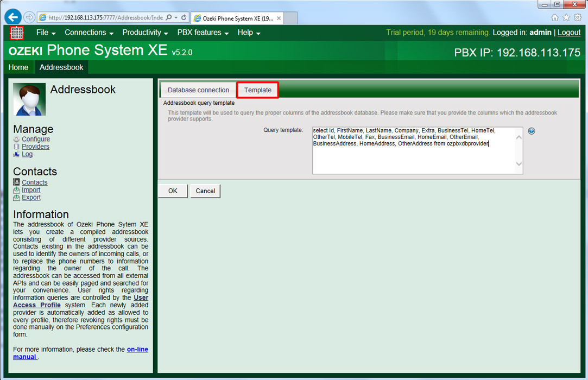Click the OK button
The height and width of the screenshot is (380, 588).
pos(173,191)
